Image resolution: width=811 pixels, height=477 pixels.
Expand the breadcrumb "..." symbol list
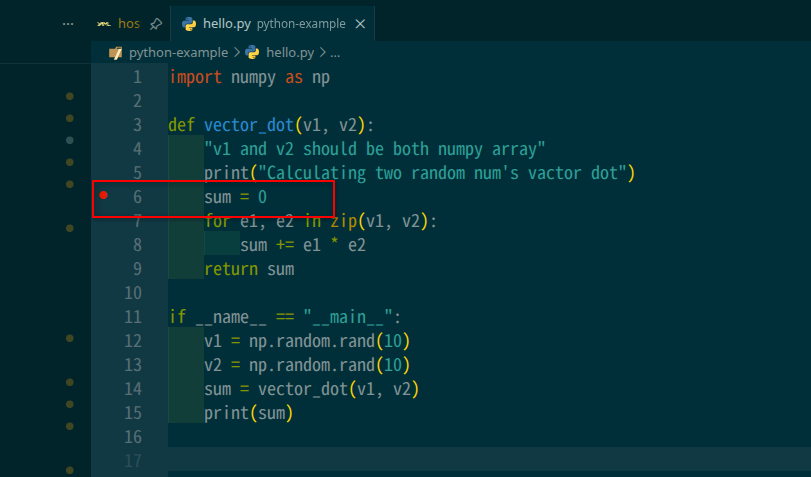(335, 53)
